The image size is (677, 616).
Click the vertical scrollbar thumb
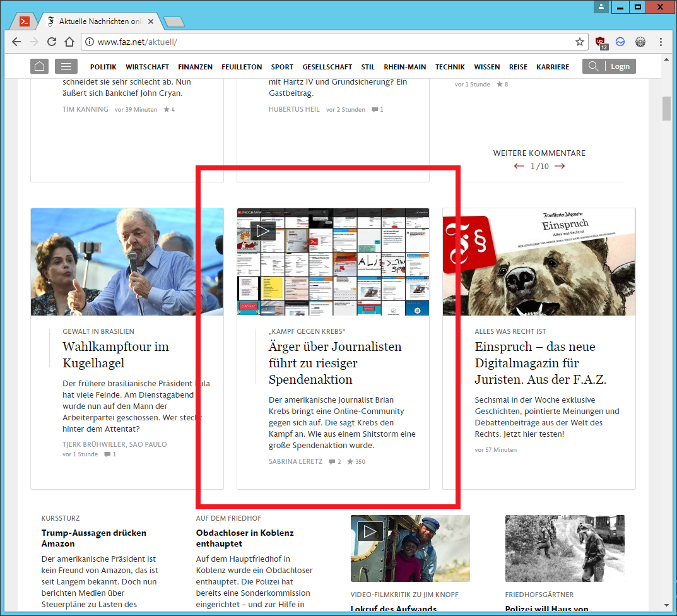pos(666,109)
